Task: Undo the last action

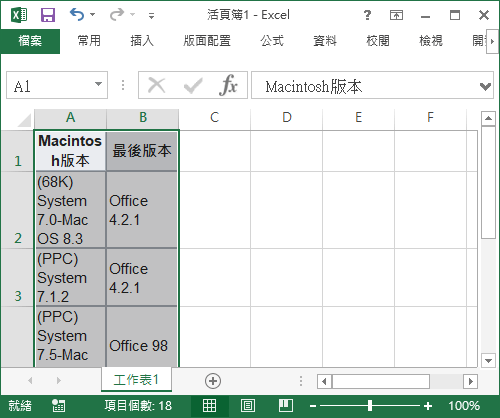Action: [x=77, y=15]
